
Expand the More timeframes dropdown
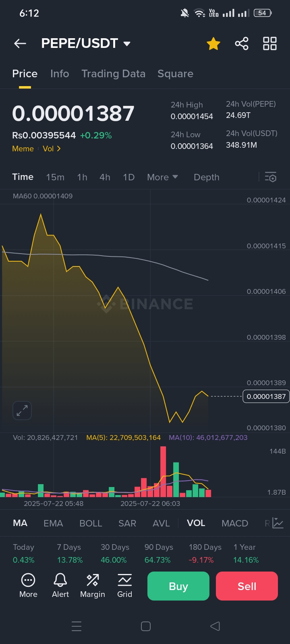pos(162,177)
